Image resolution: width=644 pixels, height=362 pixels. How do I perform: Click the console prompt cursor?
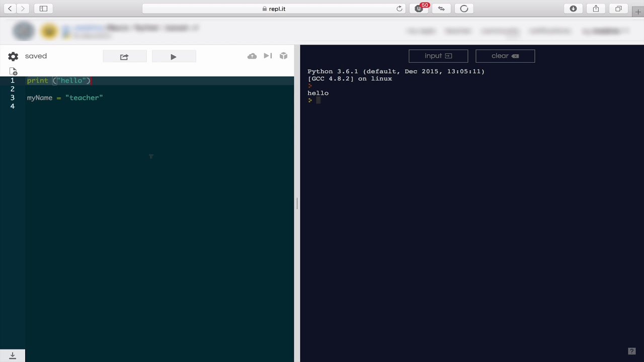click(x=318, y=100)
